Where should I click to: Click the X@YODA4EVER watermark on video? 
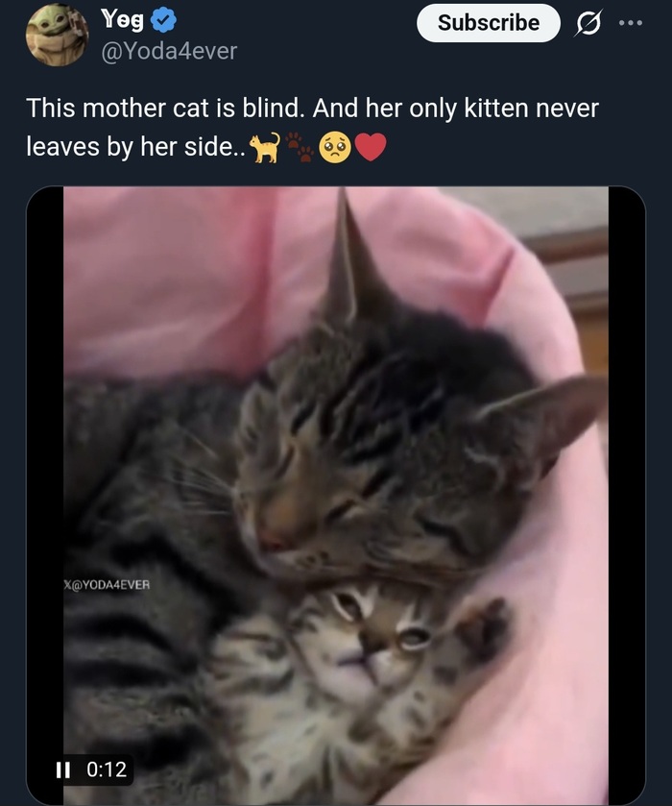tap(107, 584)
